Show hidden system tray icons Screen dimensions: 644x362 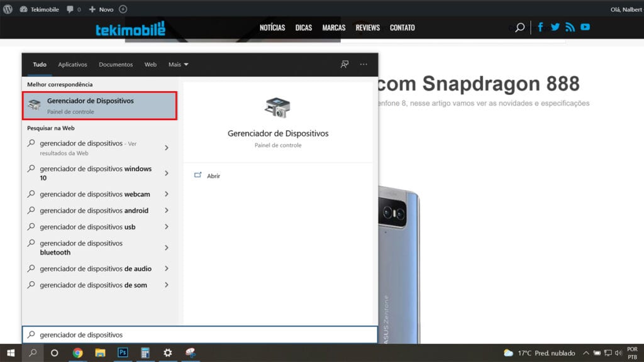pyautogui.click(x=586, y=353)
